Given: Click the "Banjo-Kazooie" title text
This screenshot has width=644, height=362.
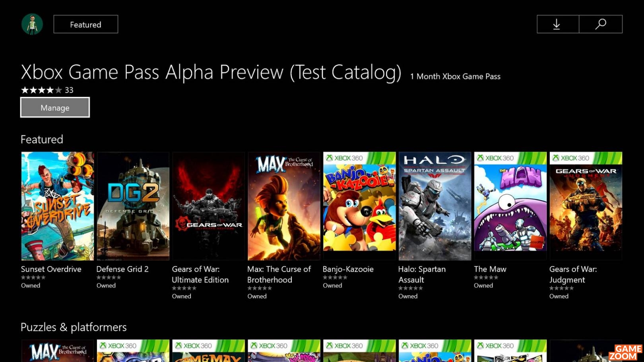Looking at the screenshot, I should [348, 269].
